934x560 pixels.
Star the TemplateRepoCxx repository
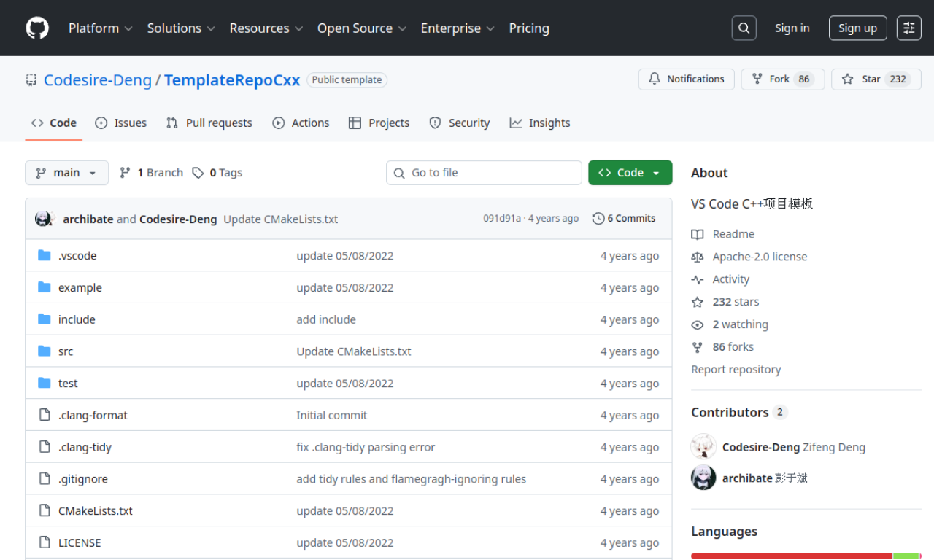[876, 79]
